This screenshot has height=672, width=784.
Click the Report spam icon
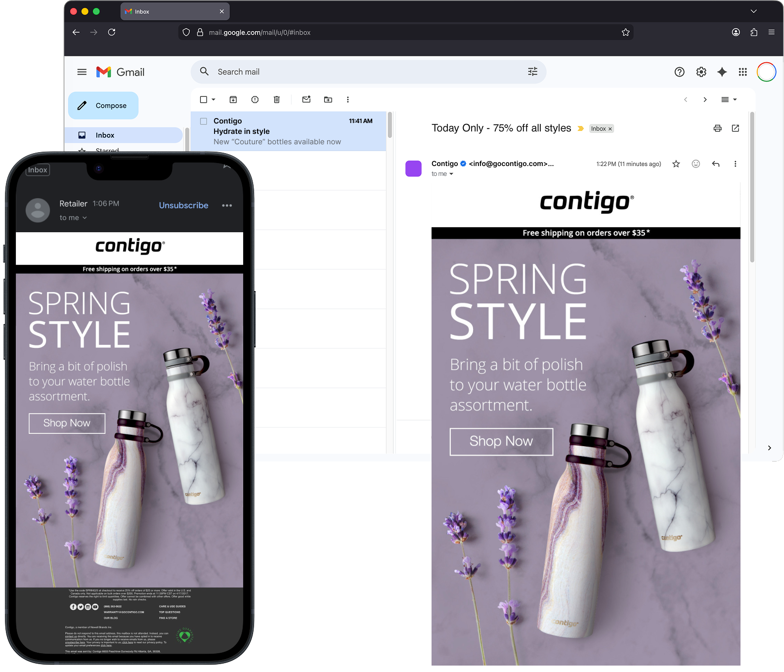click(x=255, y=100)
